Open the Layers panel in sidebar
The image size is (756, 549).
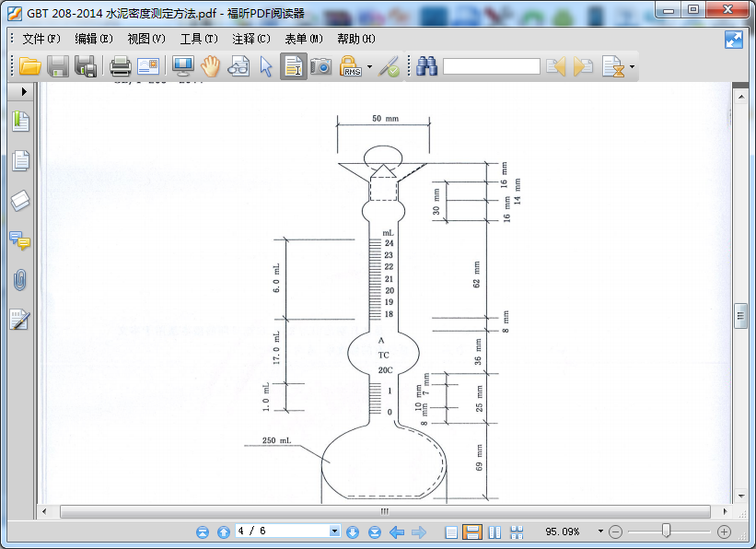pyautogui.click(x=20, y=201)
